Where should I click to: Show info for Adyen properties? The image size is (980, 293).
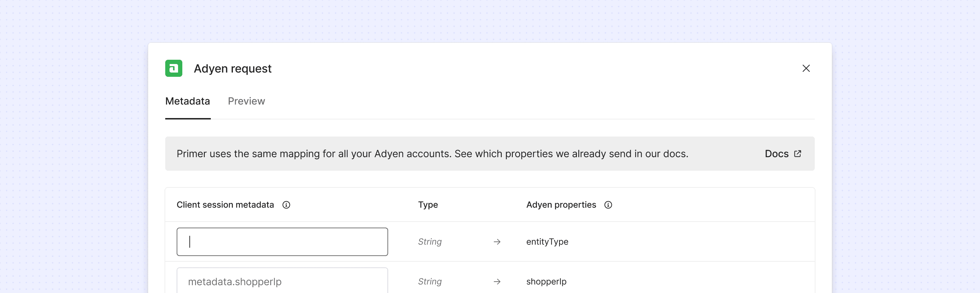pos(608,205)
